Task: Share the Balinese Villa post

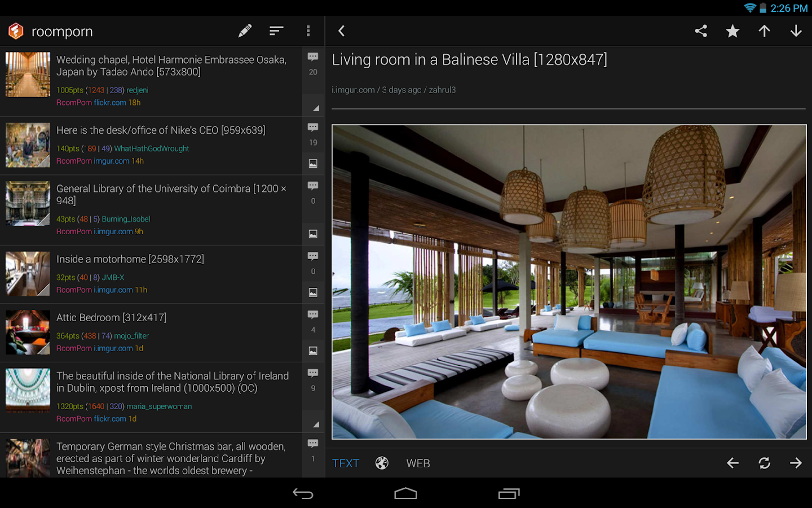Action: (701, 31)
